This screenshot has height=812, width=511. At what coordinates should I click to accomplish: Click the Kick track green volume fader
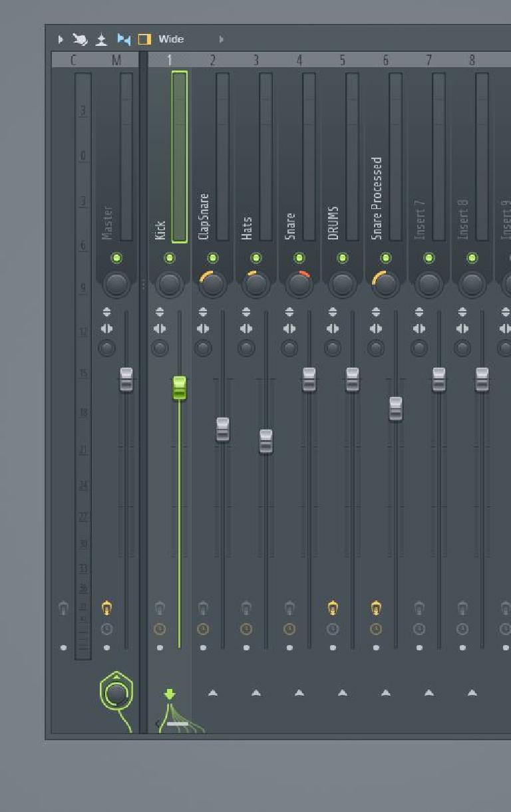click(x=180, y=388)
